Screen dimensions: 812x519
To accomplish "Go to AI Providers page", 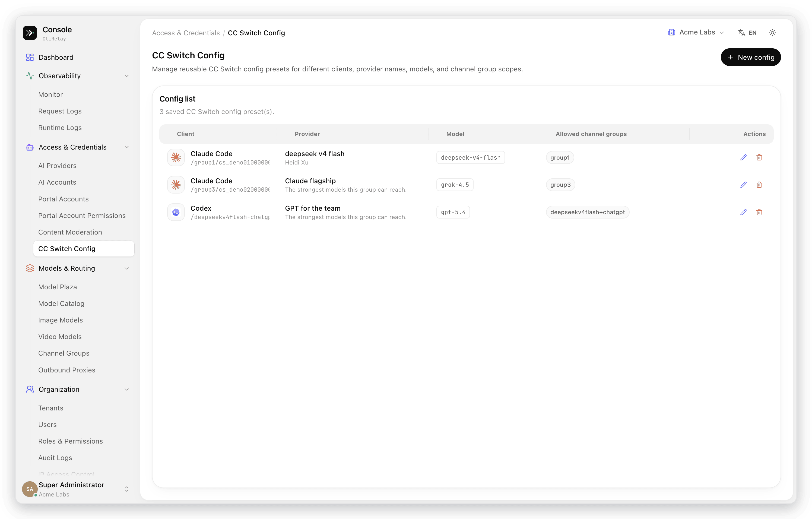I will coord(57,166).
